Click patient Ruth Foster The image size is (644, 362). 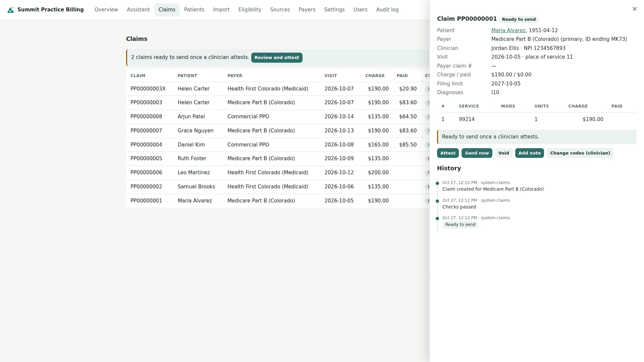coord(192,159)
